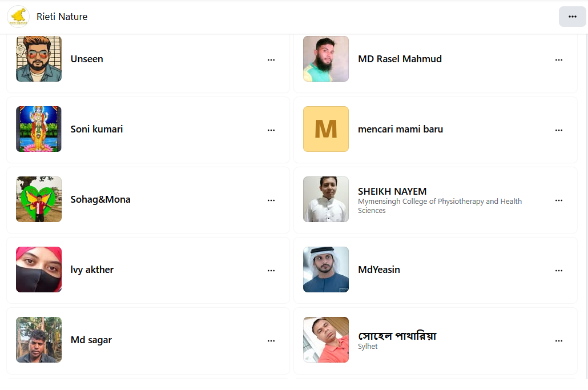Open three-dot menu for mencari mami baru
The width and height of the screenshot is (588, 390).
[559, 130]
